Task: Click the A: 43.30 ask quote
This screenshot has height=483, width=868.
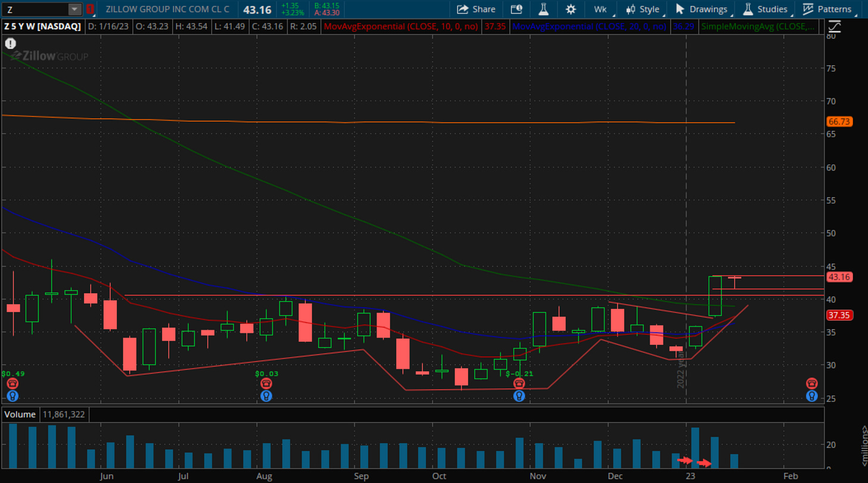Action: click(x=327, y=13)
